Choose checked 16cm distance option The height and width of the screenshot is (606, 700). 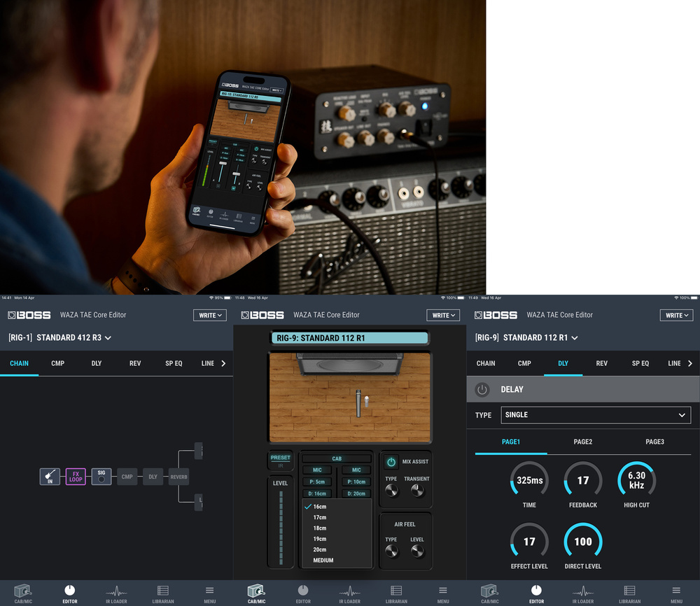point(337,507)
